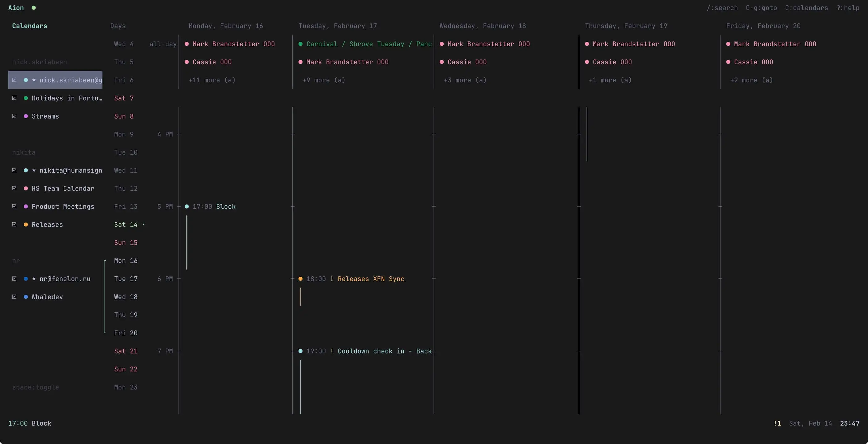
Task: Expand +3 more events on Wednesday February 18
Action: click(x=465, y=80)
